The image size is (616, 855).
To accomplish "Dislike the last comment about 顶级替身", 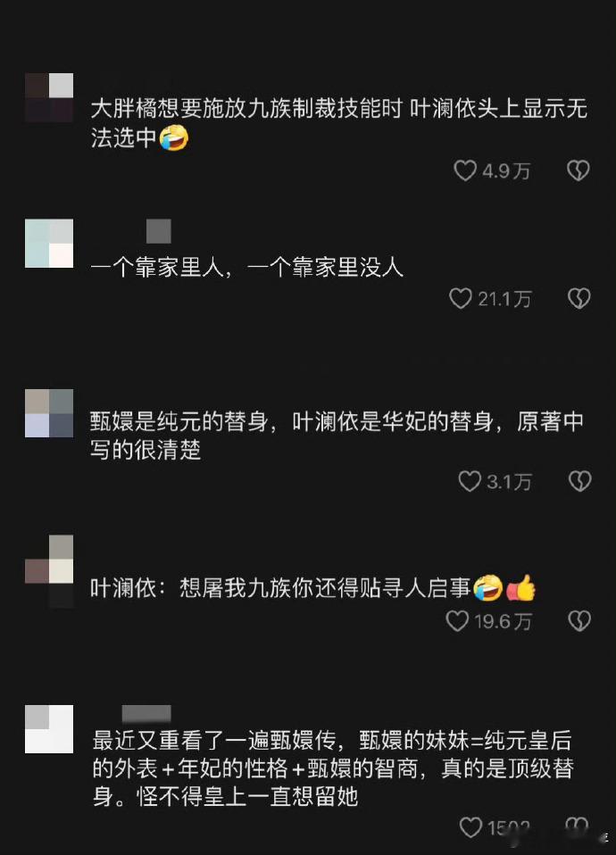I will point(577,826).
